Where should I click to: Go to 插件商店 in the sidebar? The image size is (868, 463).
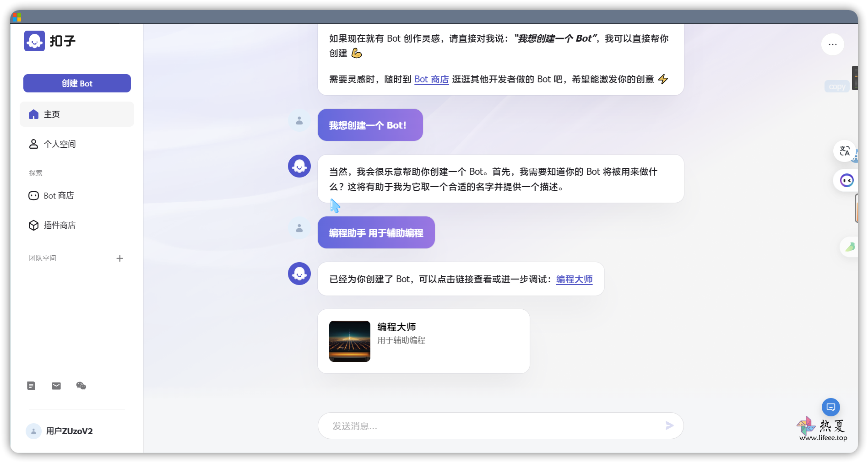pos(60,225)
